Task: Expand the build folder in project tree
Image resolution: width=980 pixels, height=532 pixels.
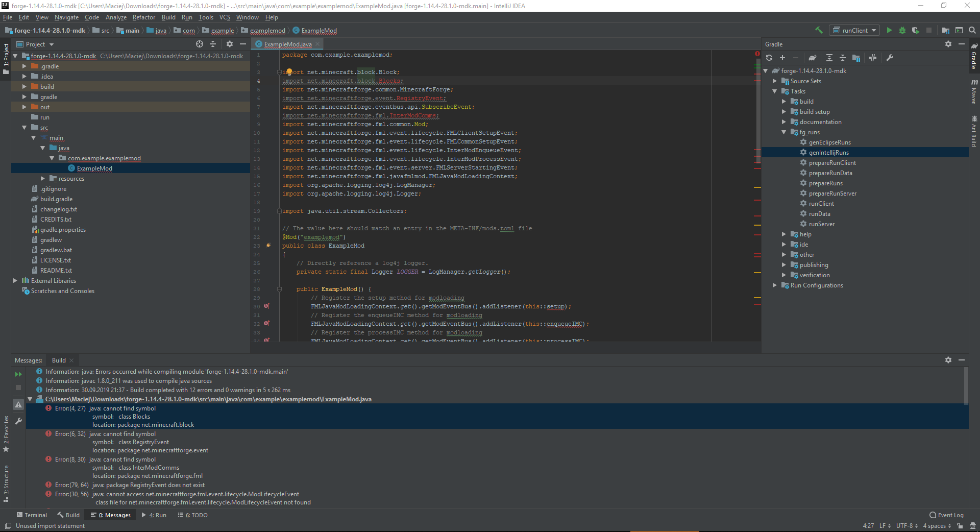Action: click(x=24, y=87)
